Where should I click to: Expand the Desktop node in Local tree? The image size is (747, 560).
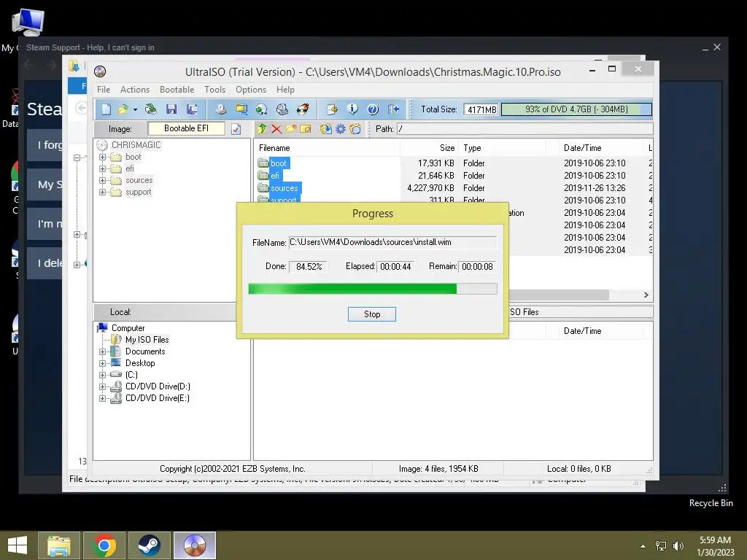point(102,363)
